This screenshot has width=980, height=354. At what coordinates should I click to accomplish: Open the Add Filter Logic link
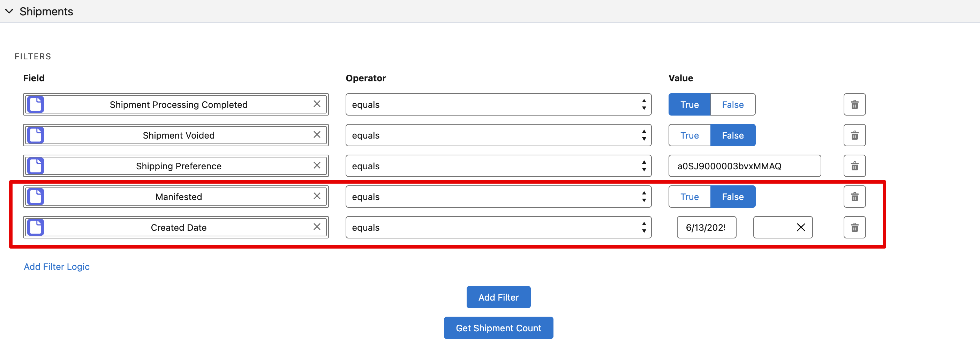tap(57, 267)
